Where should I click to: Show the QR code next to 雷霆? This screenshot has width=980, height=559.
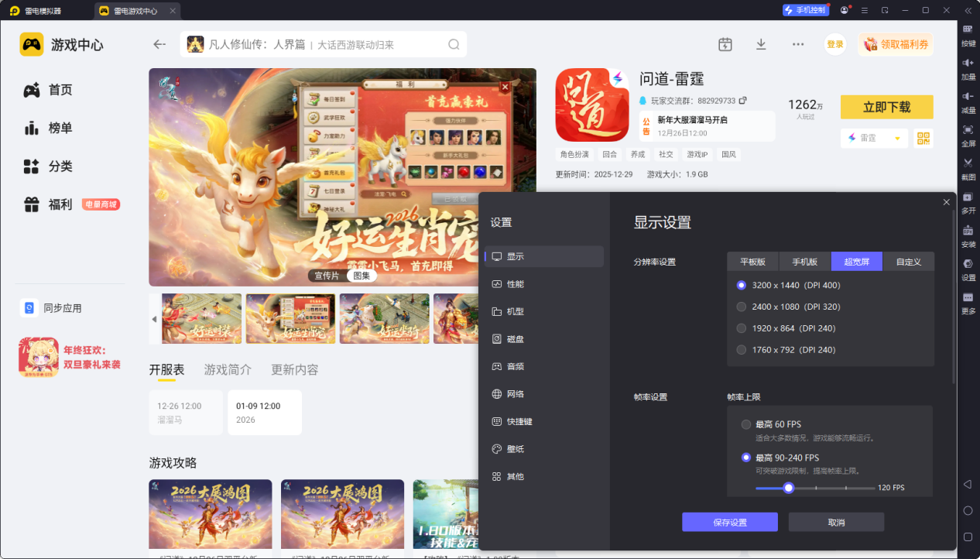point(922,138)
